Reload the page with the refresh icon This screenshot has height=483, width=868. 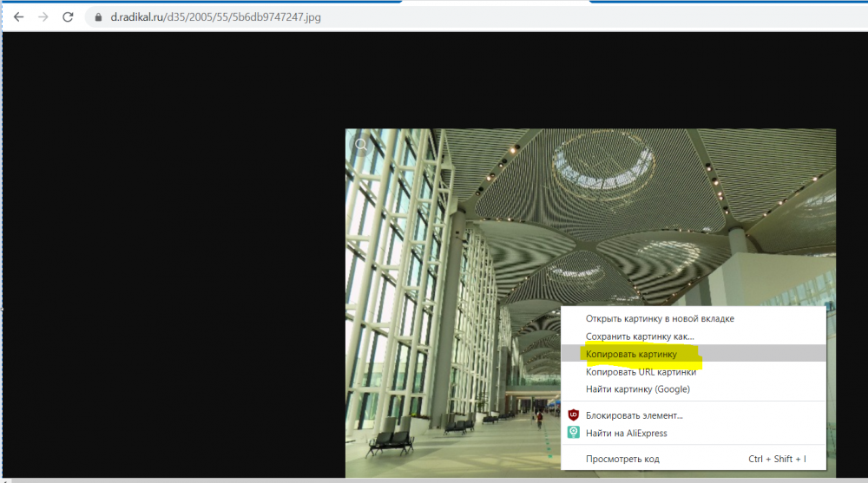point(68,17)
